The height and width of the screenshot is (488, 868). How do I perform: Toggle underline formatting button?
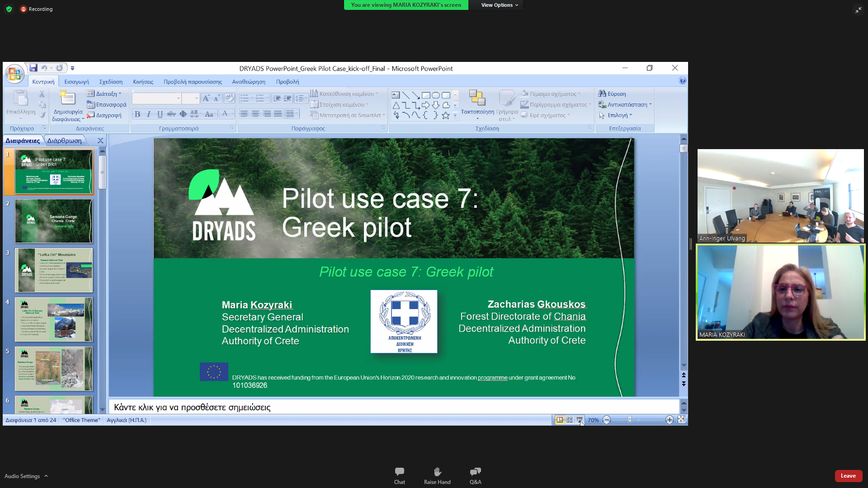(x=160, y=114)
